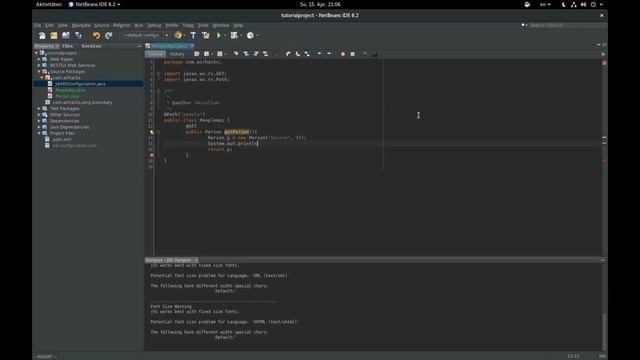
Task: Click the Debug Project toolbar icon
Action: click(x=234, y=36)
